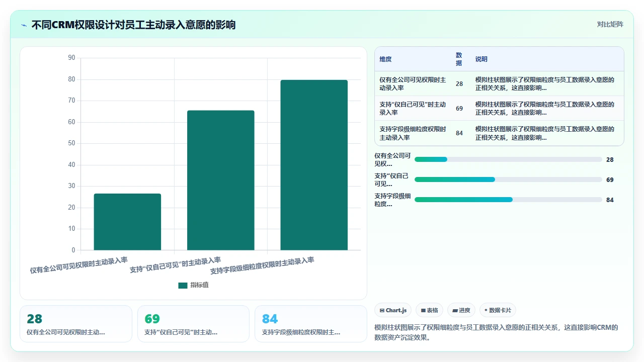Select the Chart.js tag chip
This screenshot has height=362, width=644.
pos(393,310)
